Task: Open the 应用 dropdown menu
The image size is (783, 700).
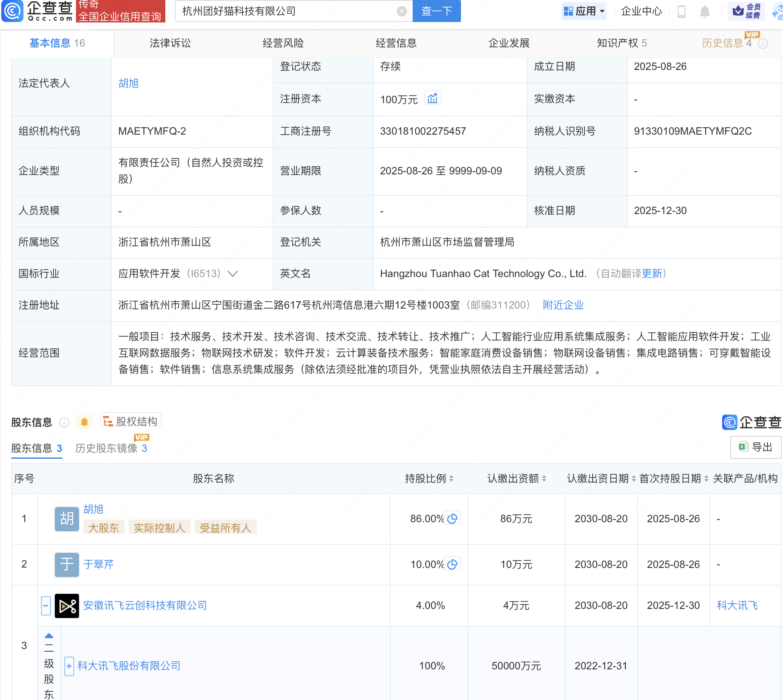Action: pyautogui.click(x=585, y=11)
